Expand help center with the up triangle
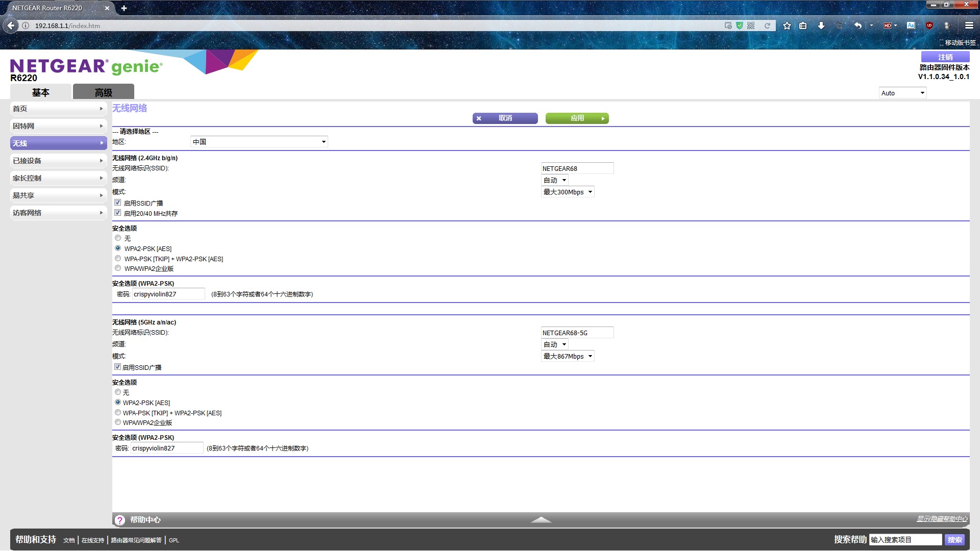 pos(541,520)
